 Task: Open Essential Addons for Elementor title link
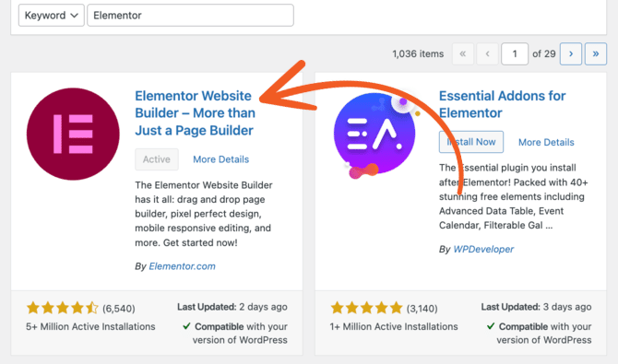[502, 104]
